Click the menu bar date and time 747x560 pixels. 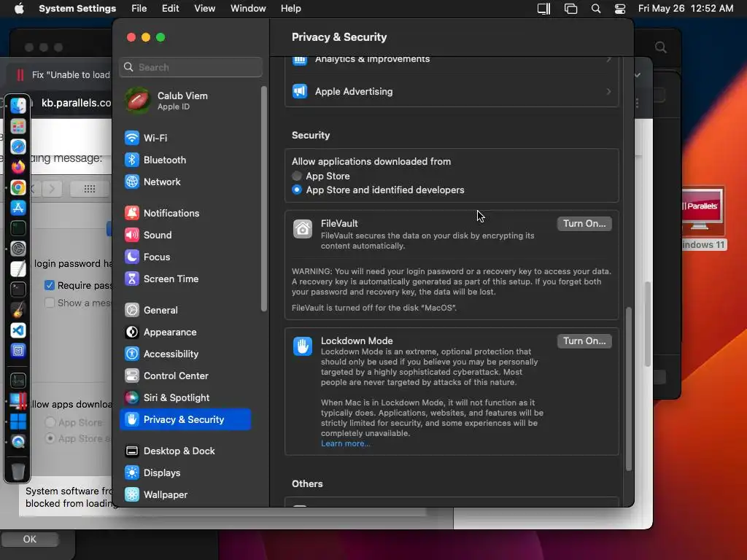pyautogui.click(x=686, y=9)
